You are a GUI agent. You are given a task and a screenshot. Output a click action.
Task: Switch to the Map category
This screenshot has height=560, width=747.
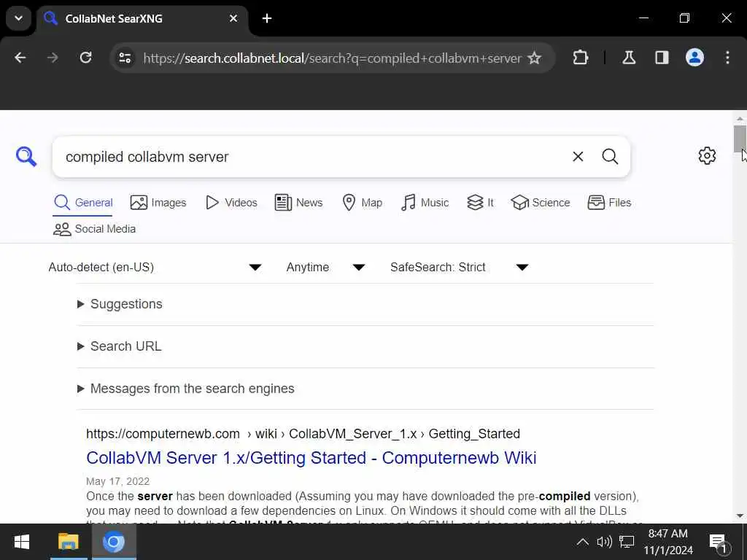pos(362,203)
